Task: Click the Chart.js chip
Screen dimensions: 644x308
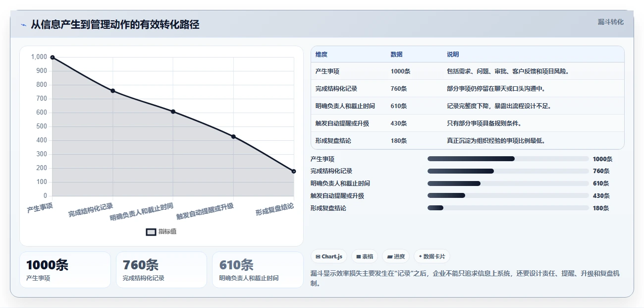Action: 329,256
